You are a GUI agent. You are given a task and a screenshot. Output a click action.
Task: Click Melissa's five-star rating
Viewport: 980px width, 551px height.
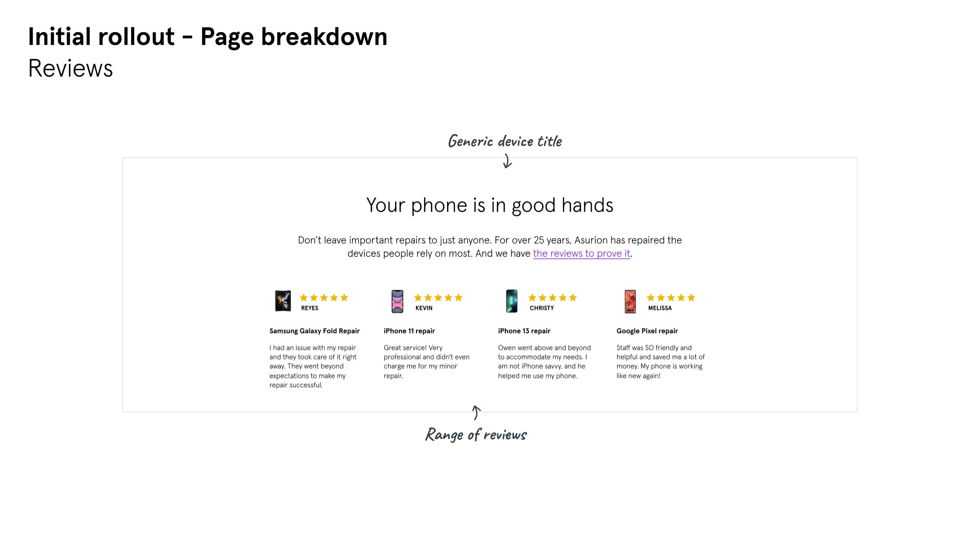pyautogui.click(x=671, y=297)
